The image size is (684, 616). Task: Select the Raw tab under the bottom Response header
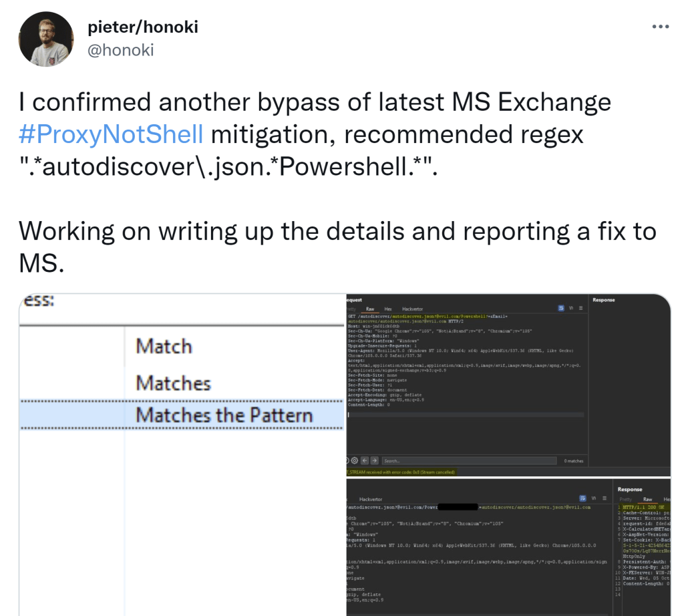pyautogui.click(x=647, y=499)
